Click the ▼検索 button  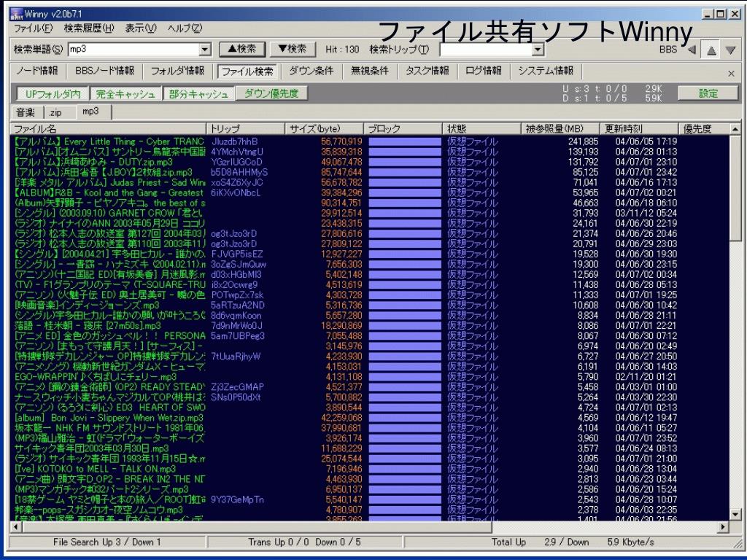click(x=293, y=49)
